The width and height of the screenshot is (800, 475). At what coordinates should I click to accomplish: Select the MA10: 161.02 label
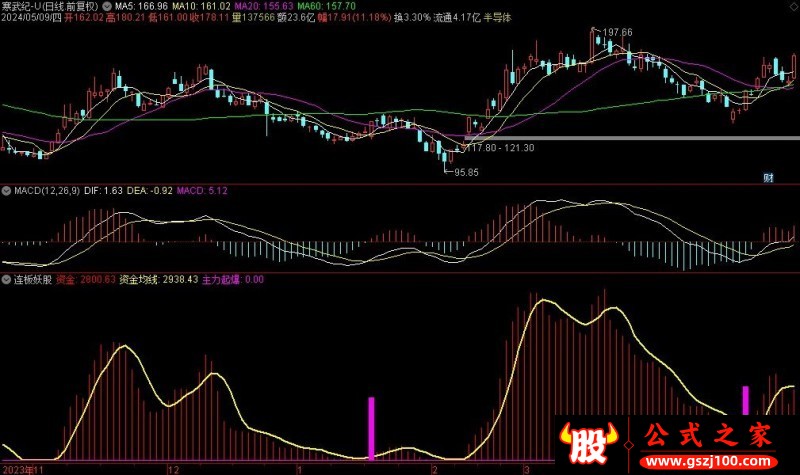[x=201, y=6]
